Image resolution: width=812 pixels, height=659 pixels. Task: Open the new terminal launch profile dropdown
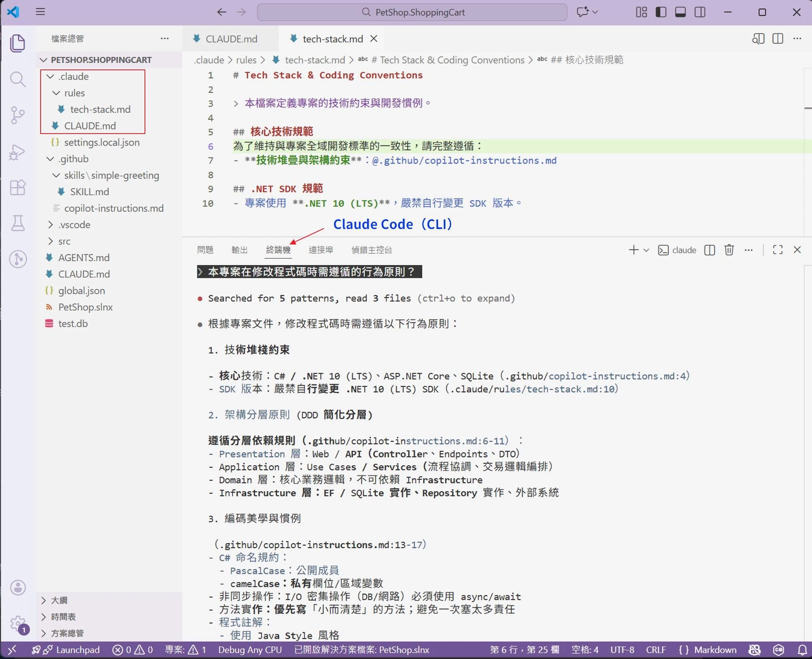coord(646,250)
